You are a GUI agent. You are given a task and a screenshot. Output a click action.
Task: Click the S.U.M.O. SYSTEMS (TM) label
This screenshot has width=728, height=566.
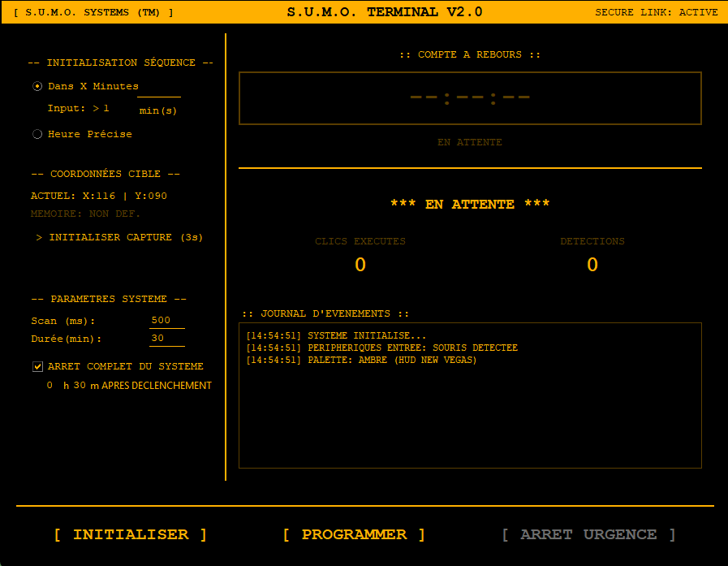(93, 12)
